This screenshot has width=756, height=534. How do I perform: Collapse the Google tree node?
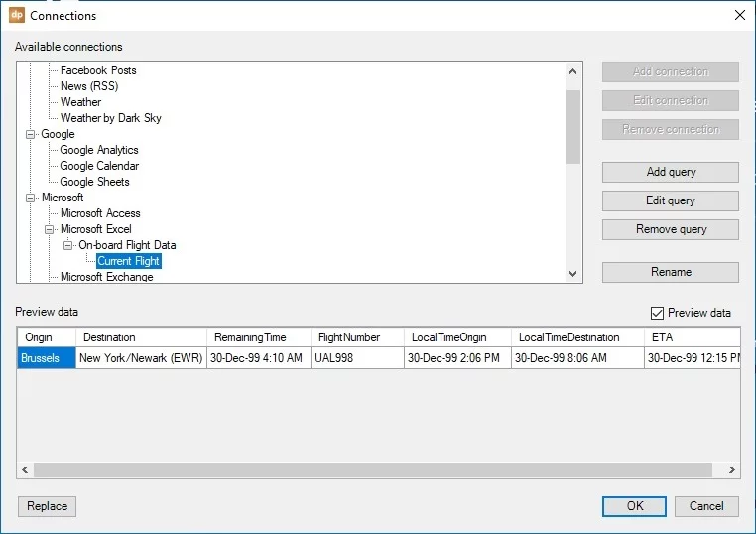point(31,134)
